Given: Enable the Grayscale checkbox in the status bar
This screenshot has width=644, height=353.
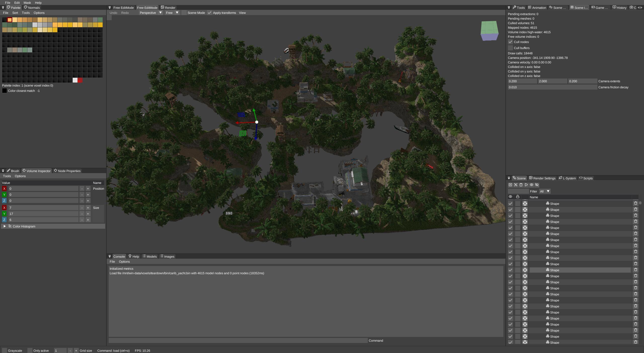Looking at the screenshot, I should pyautogui.click(x=4, y=350).
